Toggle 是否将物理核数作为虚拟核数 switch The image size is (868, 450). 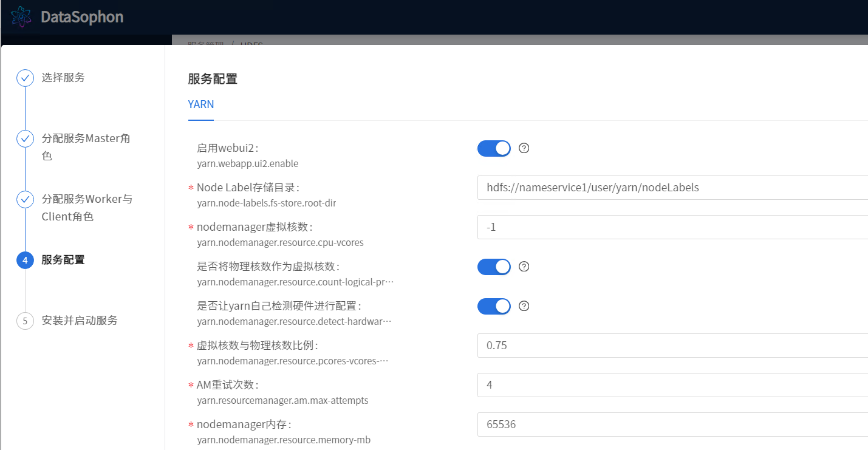tap(494, 267)
